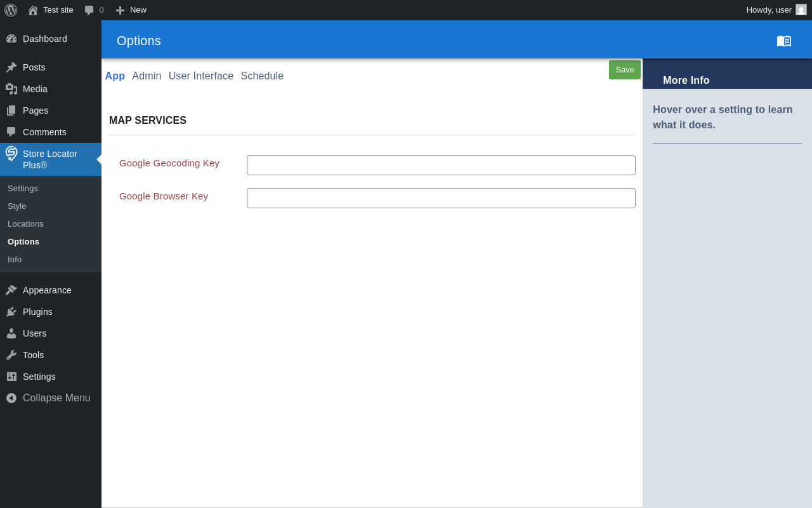The height and width of the screenshot is (508, 812).
Task: Click the 'Hover over a setting' help text
Action: point(723,117)
